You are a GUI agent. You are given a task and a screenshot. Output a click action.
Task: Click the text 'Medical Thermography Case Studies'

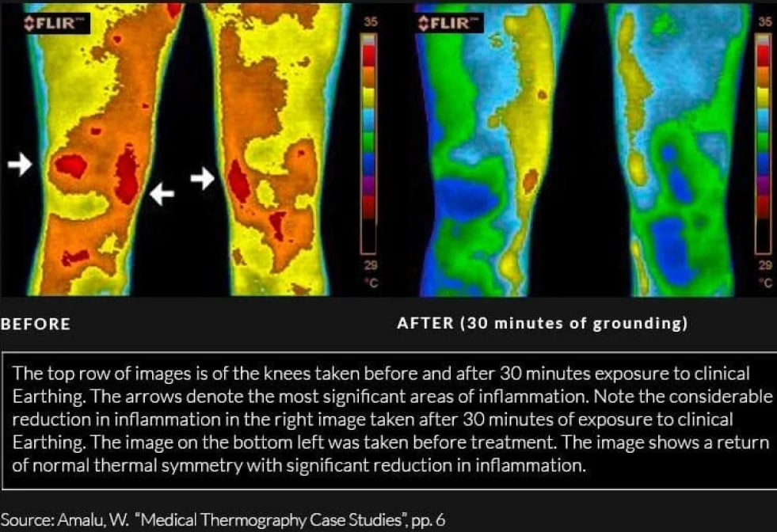pyautogui.click(x=272, y=520)
